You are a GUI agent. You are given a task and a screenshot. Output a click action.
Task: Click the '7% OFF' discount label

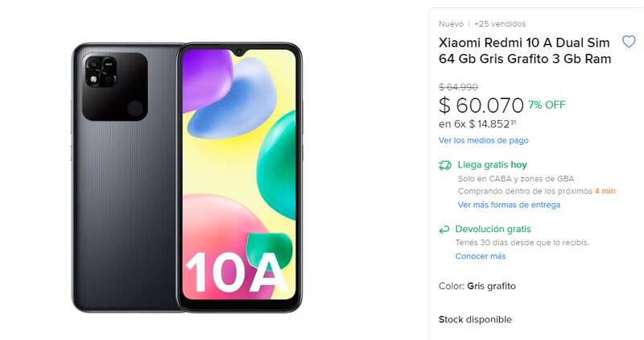pyautogui.click(x=547, y=105)
